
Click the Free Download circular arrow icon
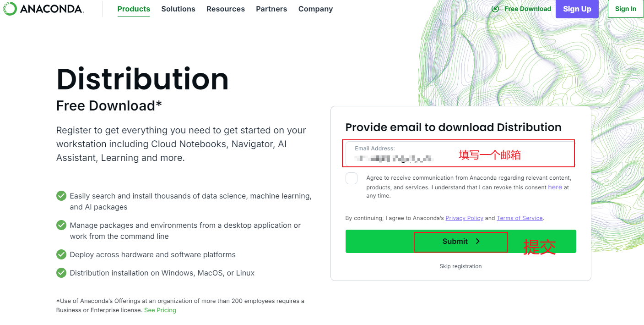coord(495,9)
